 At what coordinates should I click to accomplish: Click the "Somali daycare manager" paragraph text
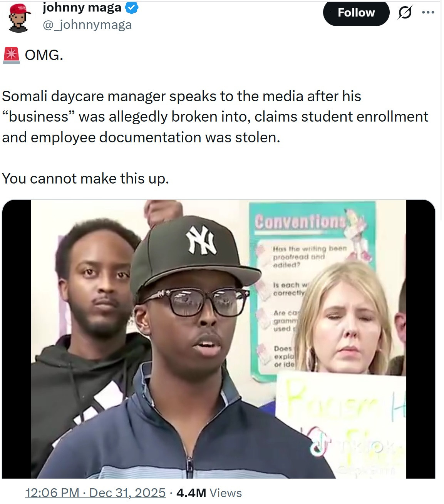pos(215,117)
